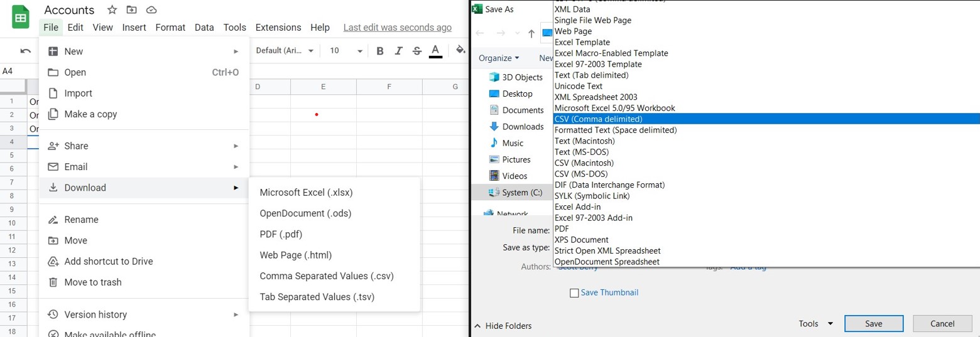Go up one folder in Save As dialog
Viewport: 980px width, 337px height.
(x=531, y=33)
